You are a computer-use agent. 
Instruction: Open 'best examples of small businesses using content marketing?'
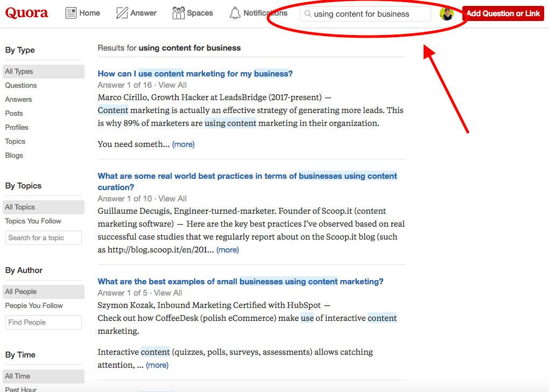[241, 282]
